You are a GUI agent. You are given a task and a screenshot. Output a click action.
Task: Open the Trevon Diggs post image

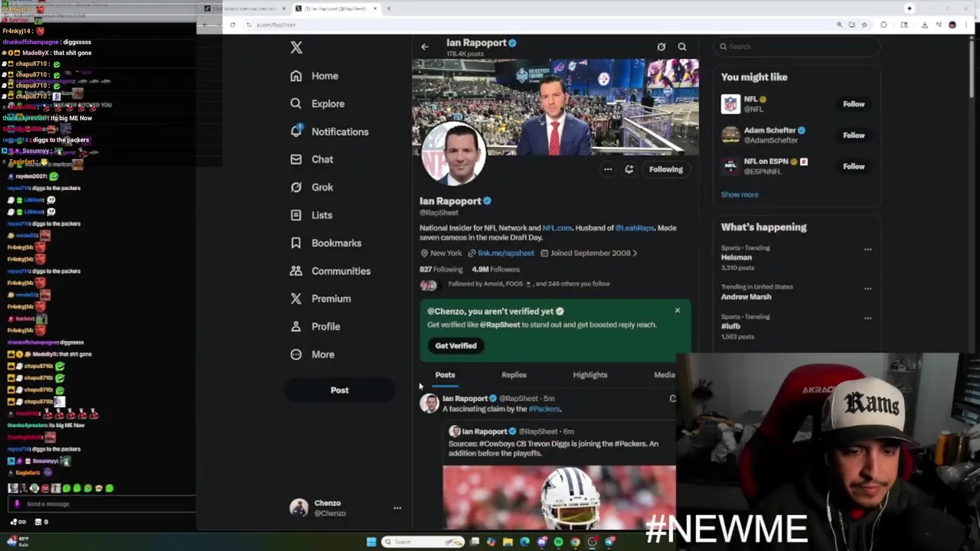coord(559,497)
